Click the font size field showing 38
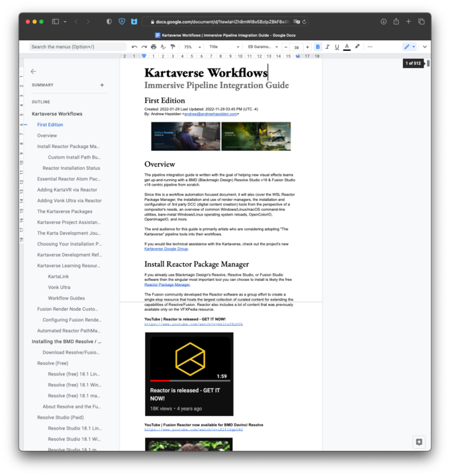Screen dimensions: 450x476 [296, 48]
